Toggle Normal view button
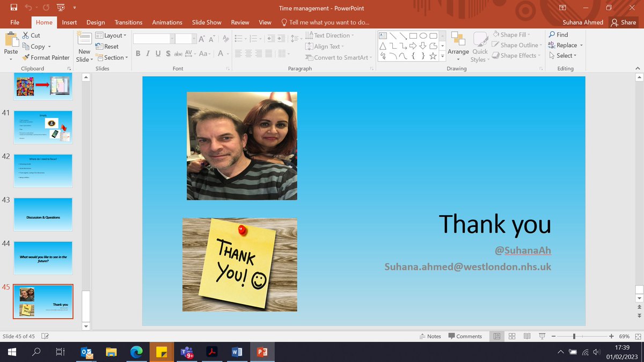The height and width of the screenshot is (362, 644). pyautogui.click(x=497, y=336)
